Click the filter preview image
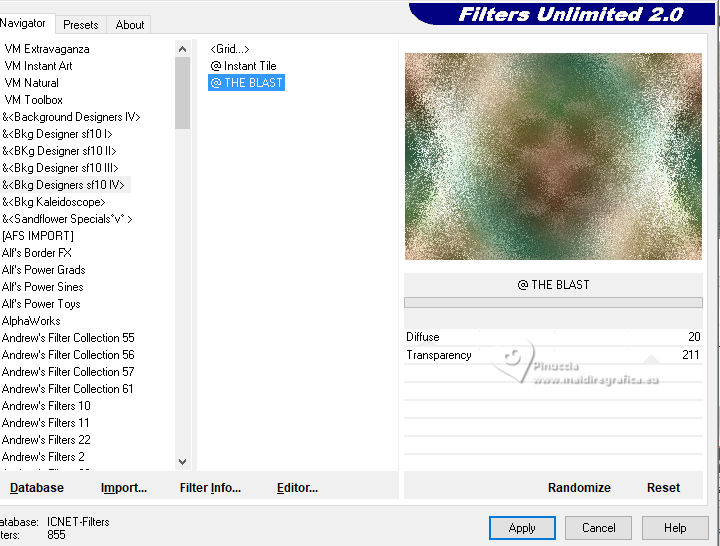The image size is (720, 546). point(553,157)
